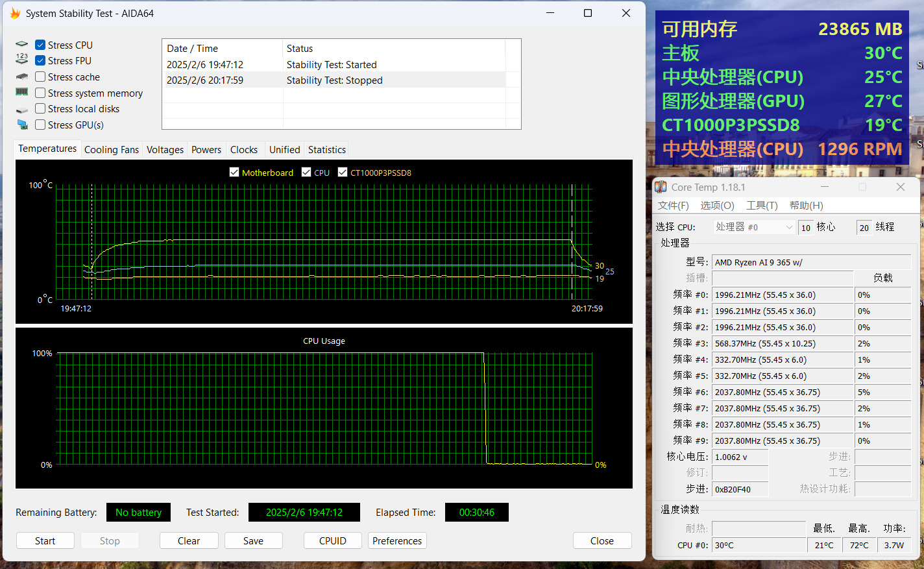Image resolution: width=924 pixels, height=569 pixels.
Task: Open the Voltages tab
Action: (x=165, y=149)
